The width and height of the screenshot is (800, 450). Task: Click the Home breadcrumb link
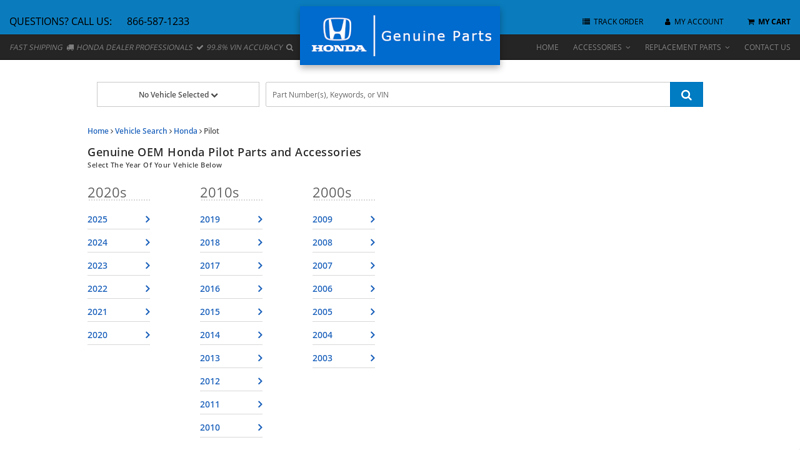(98, 131)
